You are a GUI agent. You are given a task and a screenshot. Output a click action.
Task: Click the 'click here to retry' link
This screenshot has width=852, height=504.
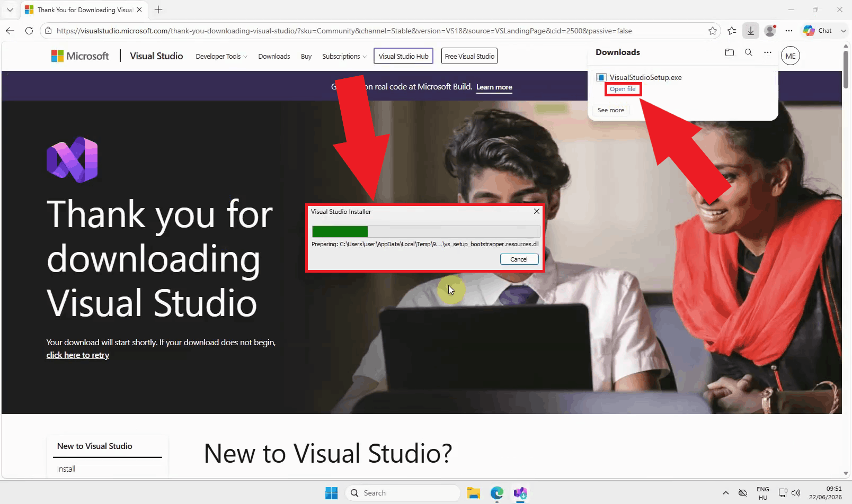(77, 355)
